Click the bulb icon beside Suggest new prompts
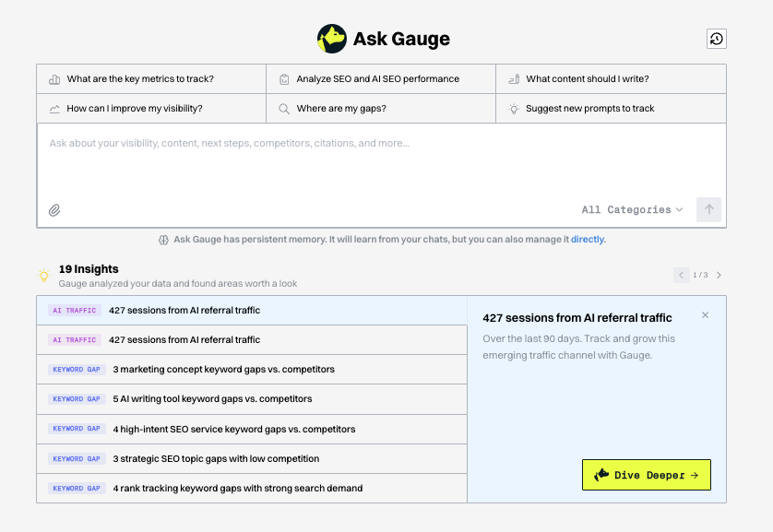773x532 pixels. [514, 109]
